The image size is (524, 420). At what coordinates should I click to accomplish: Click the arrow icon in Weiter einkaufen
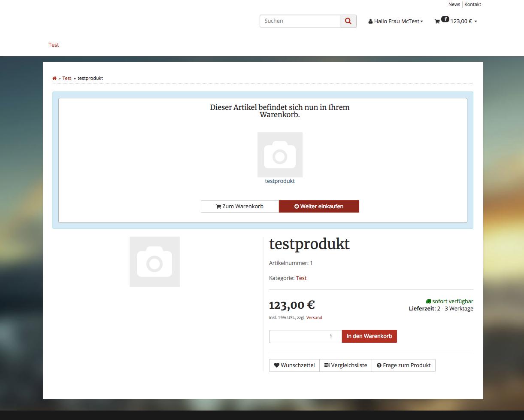pyautogui.click(x=297, y=206)
